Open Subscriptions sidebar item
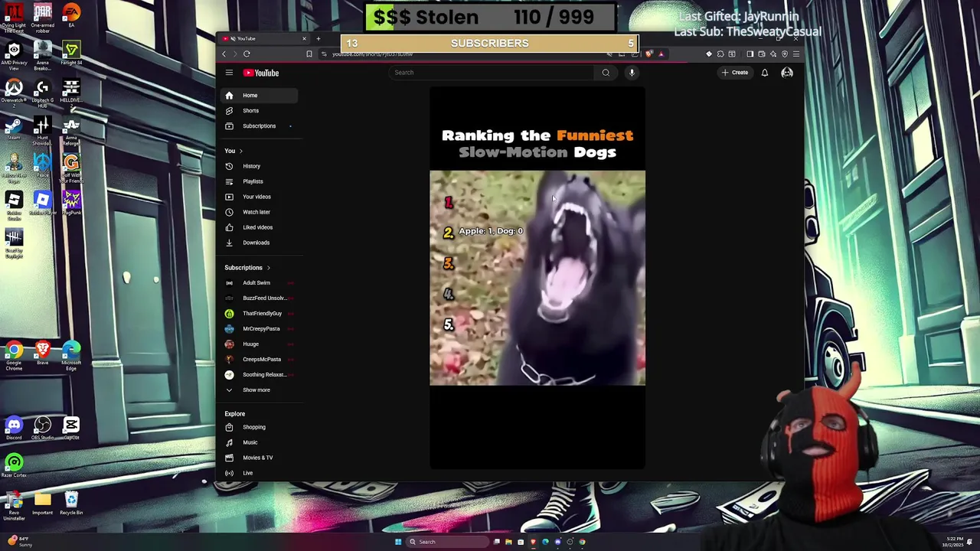Screen dimensions: 980x551 tap(260, 126)
